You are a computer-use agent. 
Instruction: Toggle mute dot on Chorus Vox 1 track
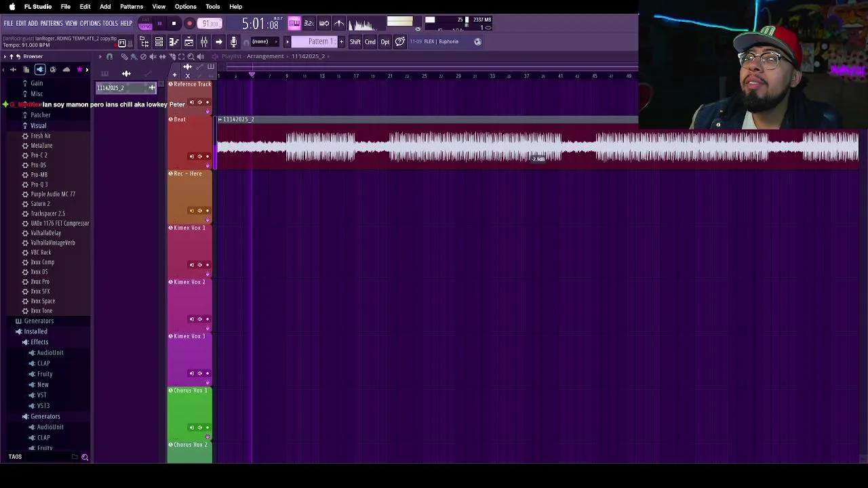point(208,428)
